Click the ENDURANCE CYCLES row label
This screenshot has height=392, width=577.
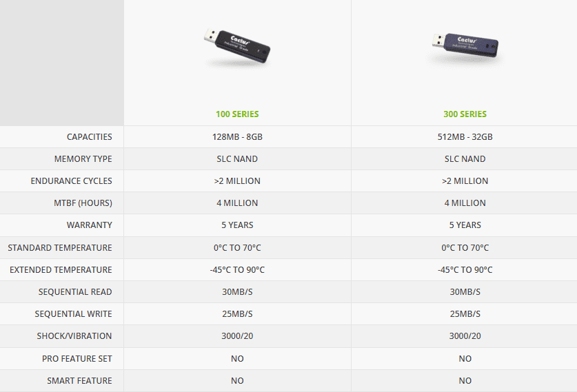(x=72, y=181)
